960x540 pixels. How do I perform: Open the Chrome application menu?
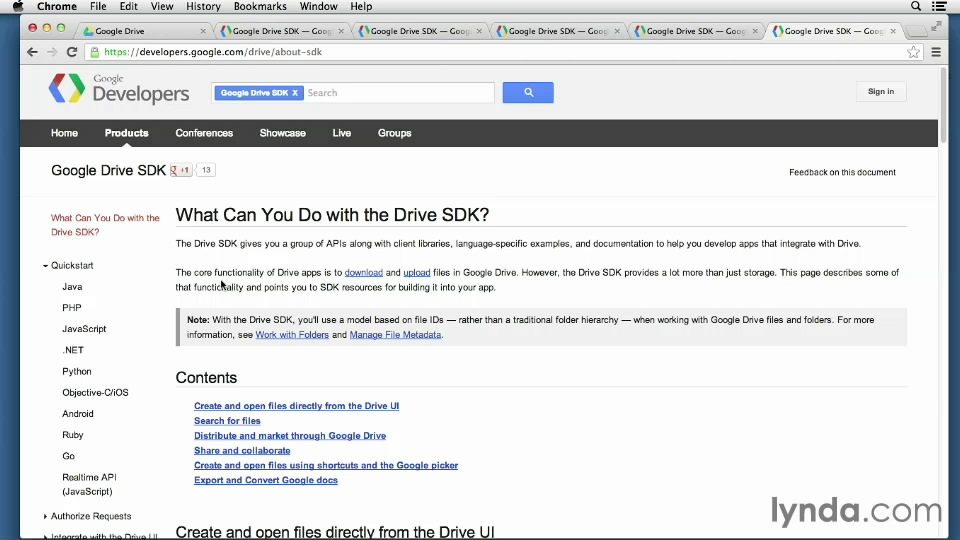(x=57, y=6)
